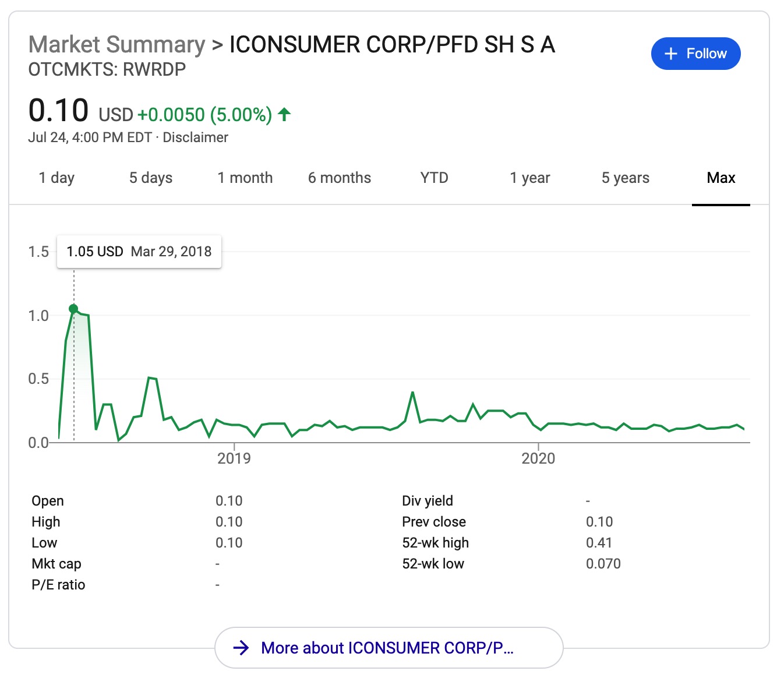Viewport: 784px width, 678px height.
Task: Click the 1.05 USD tooltip box
Action: (x=139, y=252)
